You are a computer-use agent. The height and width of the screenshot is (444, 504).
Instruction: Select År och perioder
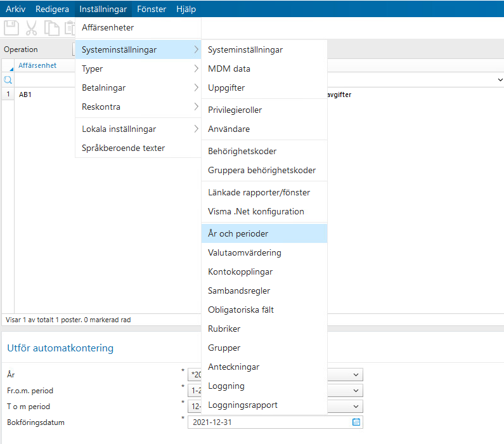[x=264, y=233]
